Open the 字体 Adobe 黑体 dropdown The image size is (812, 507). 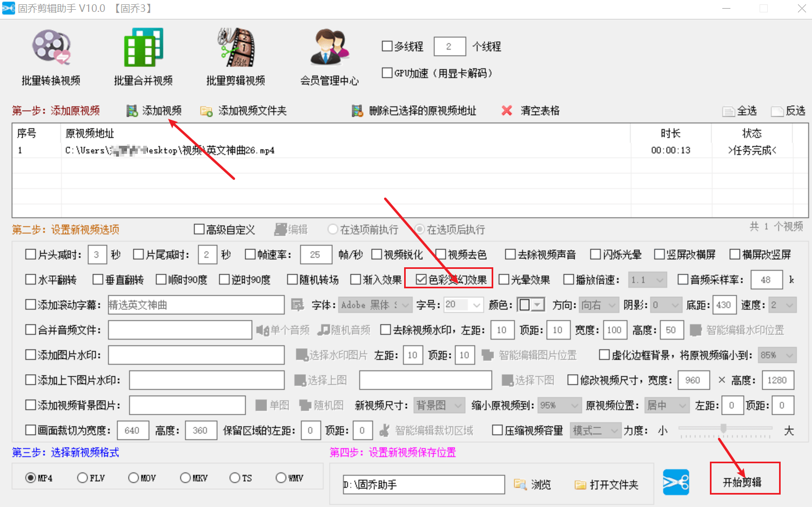pos(375,305)
